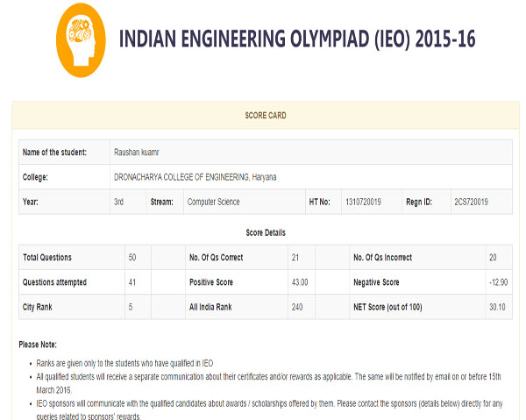Image resolution: width=526 pixels, height=420 pixels.
Task: Select negative score value -12.90
Action: click(x=499, y=282)
